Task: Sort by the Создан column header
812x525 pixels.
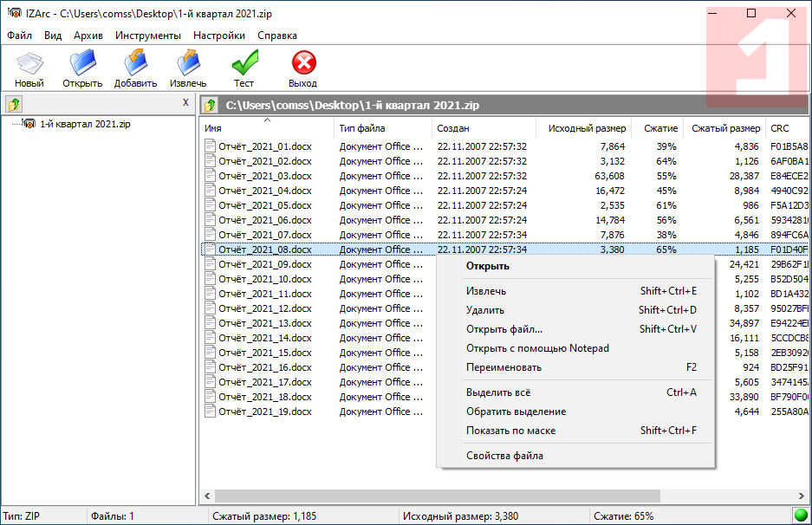Action: click(484, 128)
